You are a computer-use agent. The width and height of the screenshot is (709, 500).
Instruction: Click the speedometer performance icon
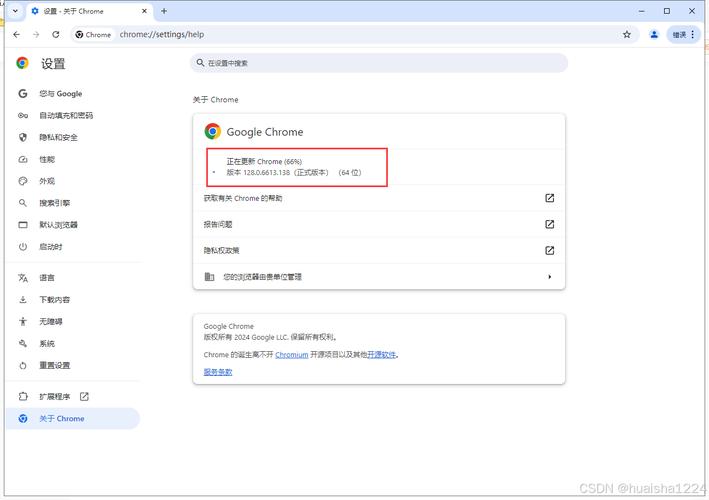[x=23, y=159]
